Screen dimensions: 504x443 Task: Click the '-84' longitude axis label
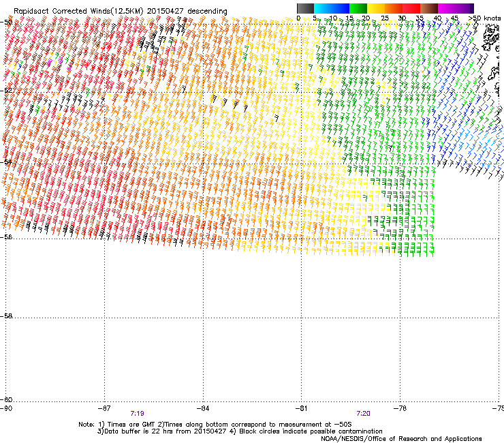coord(203,408)
